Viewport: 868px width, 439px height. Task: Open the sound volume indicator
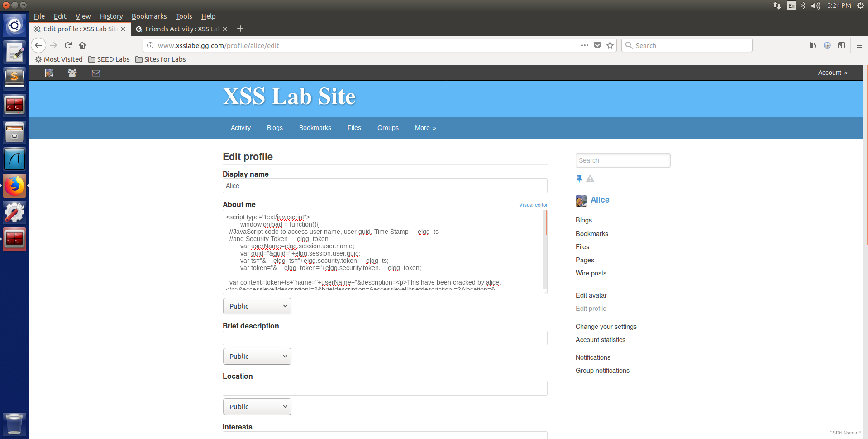pos(816,5)
